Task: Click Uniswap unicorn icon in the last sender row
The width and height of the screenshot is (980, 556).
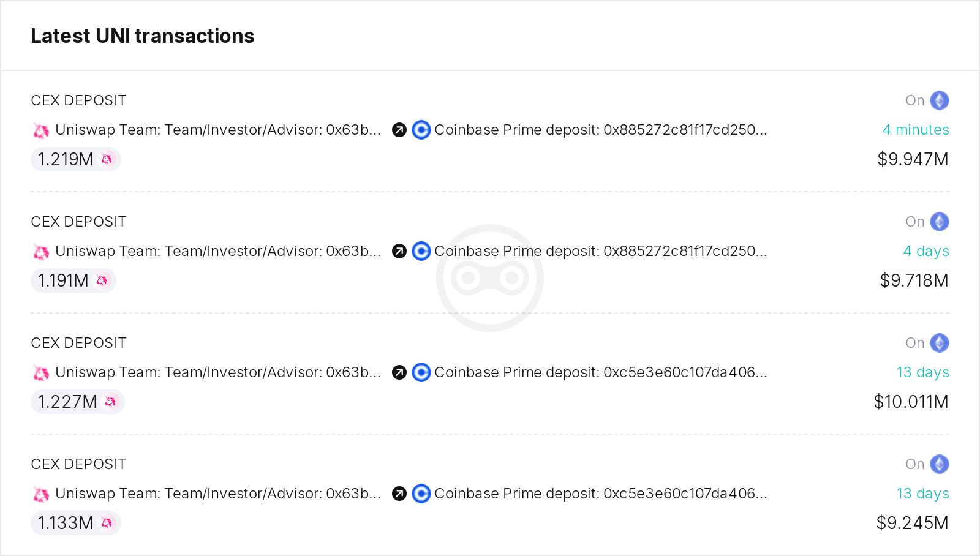Action: coord(41,494)
